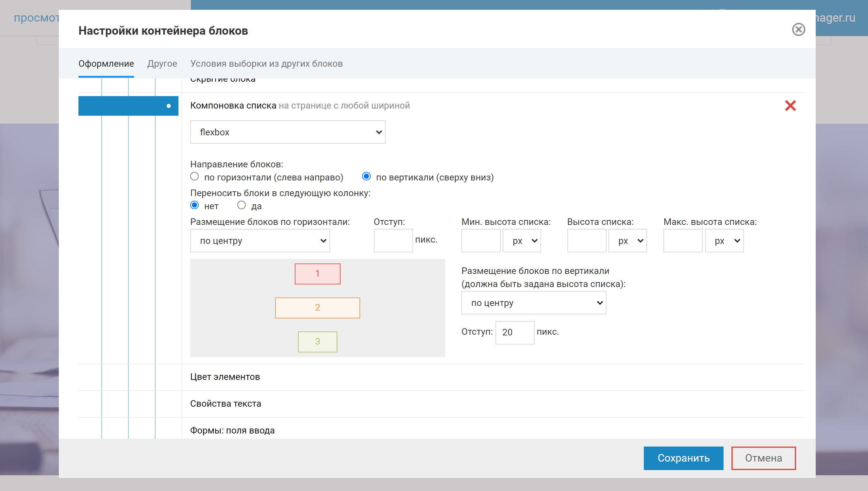Click the white dot in blue bar
The width and height of the screenshot is (868, 491).
click(x=169, y=106)
